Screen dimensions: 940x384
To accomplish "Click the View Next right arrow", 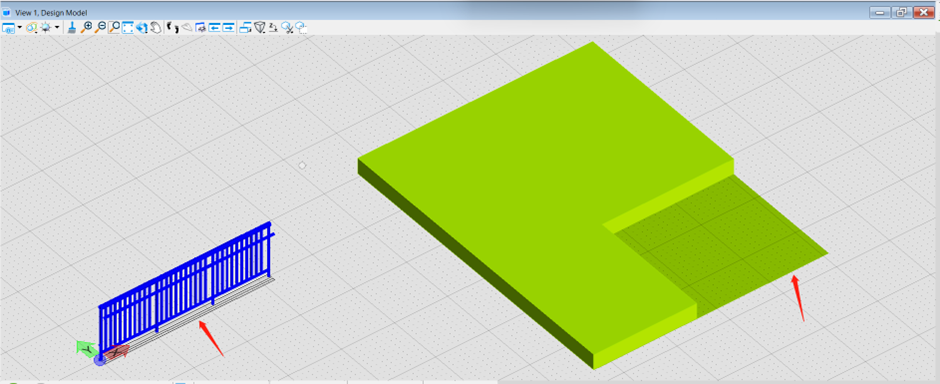I will [x=228, y=28].
